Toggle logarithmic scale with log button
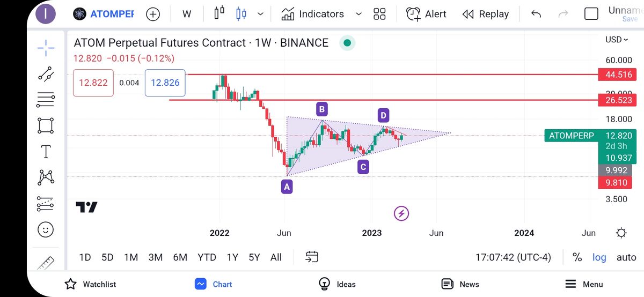The image size is (644, 297). [599, 257]
